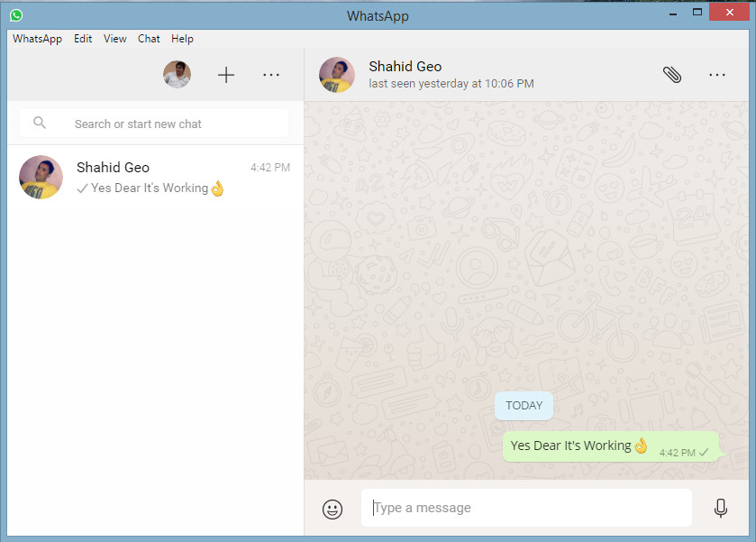Click Shahid Geo's avatar in the chat list
The height and width of the screenshot is (542, 756).
[x=41, y=177]
